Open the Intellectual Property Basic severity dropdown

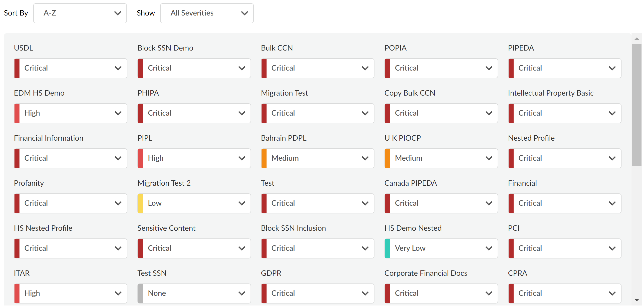click(x=565, y=113)
